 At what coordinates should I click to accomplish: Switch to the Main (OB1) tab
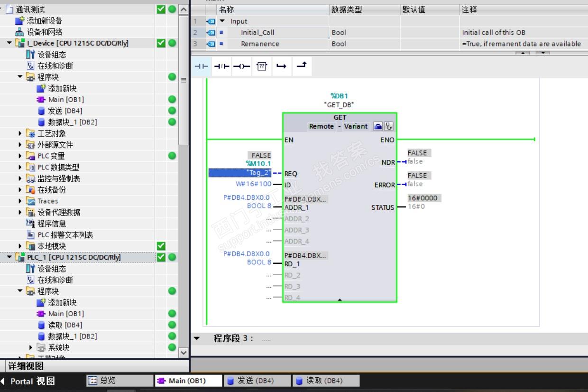[x=188, y=381]
